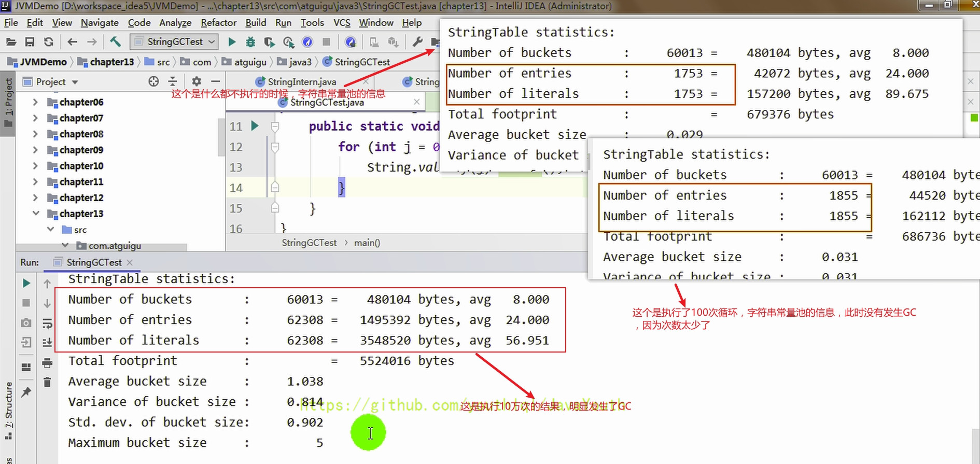Stop process in Run panel
The height and width of the screenshot is (464, 980).
click(26, 303)
